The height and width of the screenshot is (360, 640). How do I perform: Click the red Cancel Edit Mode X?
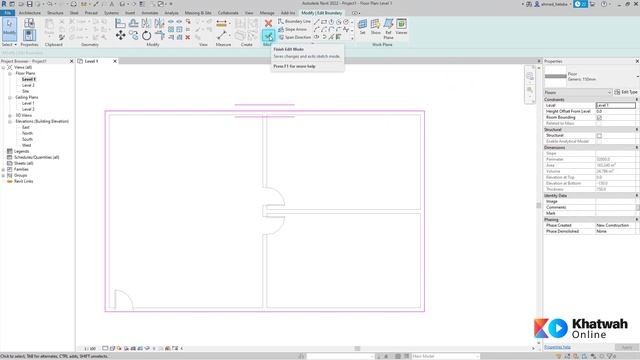[x=268, y=23]
